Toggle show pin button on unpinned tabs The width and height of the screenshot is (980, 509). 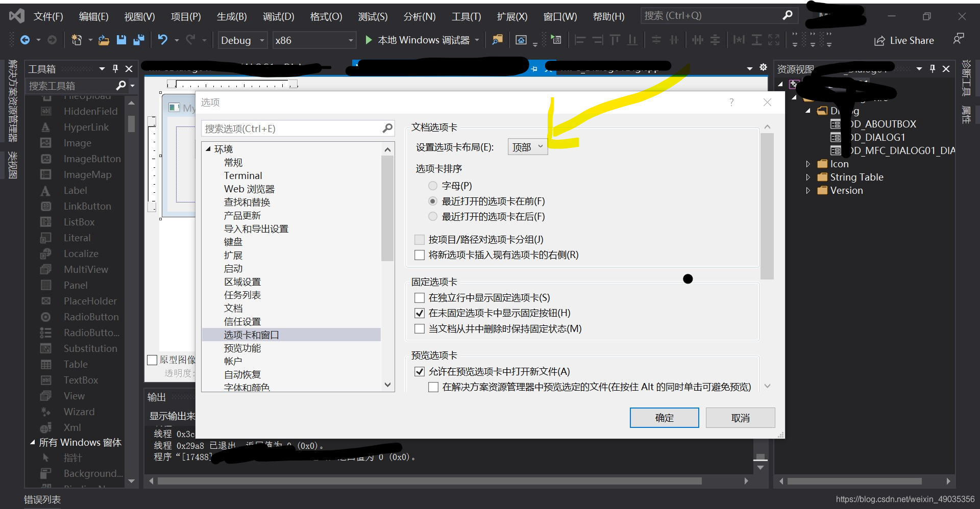point(420,313)
